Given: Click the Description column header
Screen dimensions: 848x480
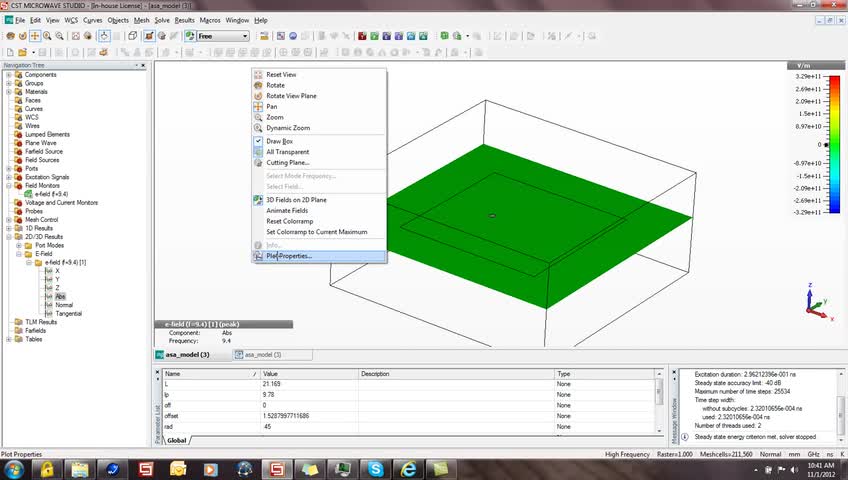Looking at the screenshot, I should [456, 374].
